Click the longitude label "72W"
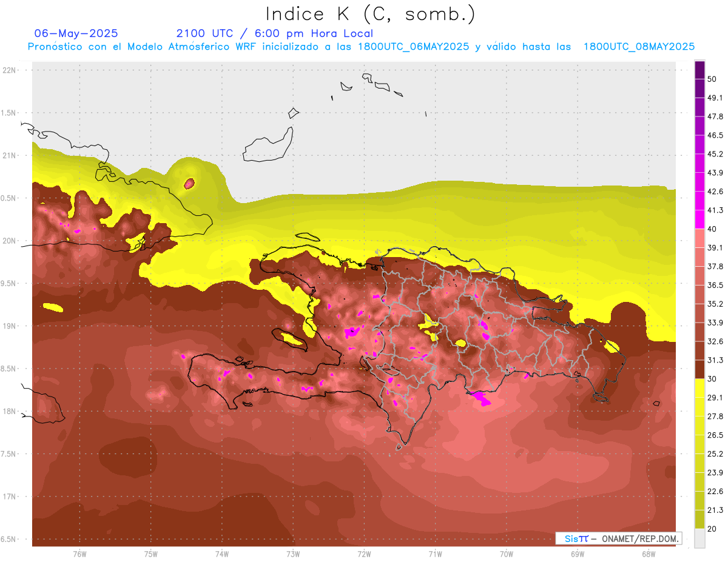728x562 pixels. coord(364,554)
